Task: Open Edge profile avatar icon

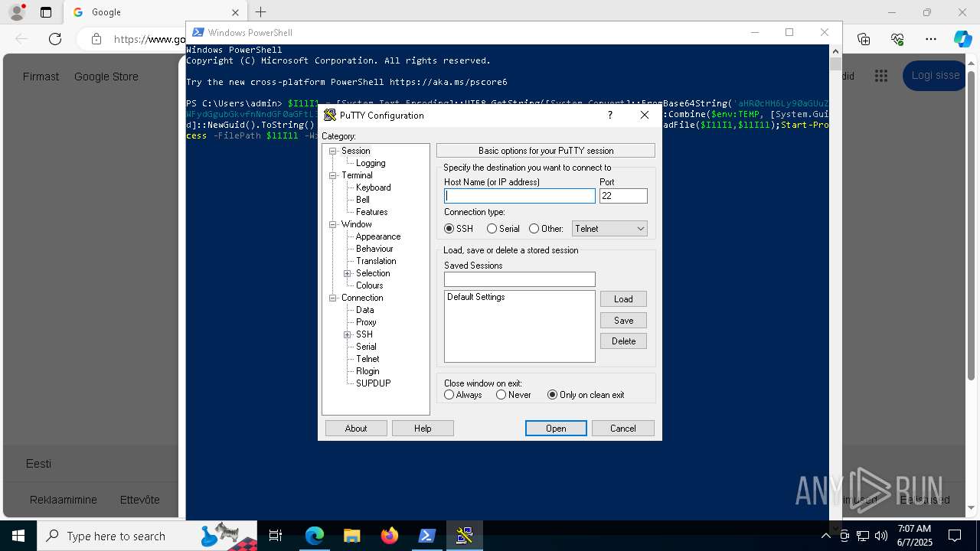Action: click(17, 12)
